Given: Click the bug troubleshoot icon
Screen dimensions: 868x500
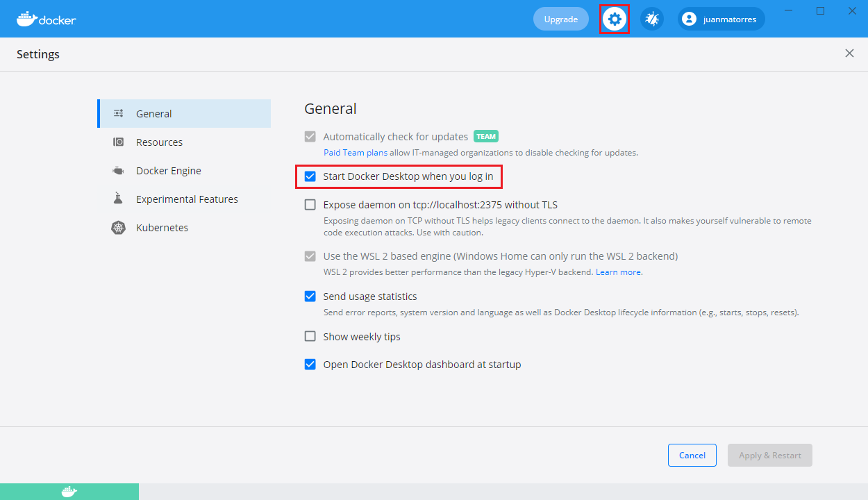Looking at the screenshot, I should tap(651, 19).
